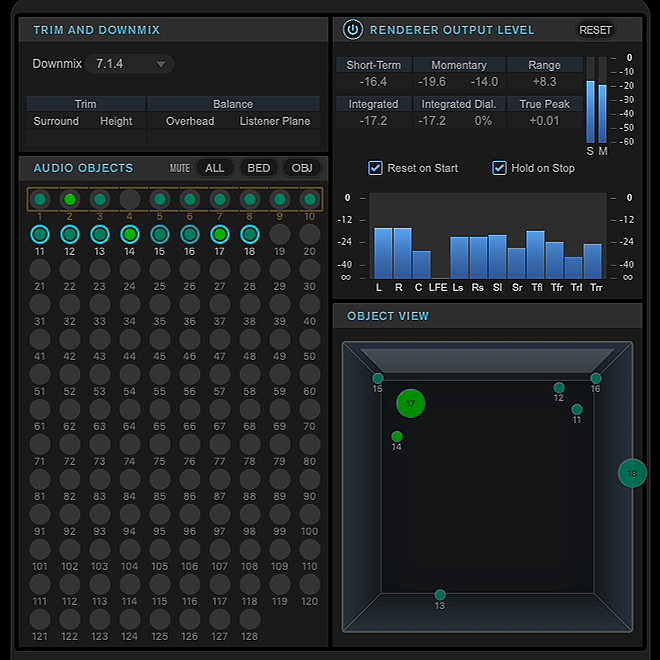Select object 12 in Object View

(x=559, y=388)
